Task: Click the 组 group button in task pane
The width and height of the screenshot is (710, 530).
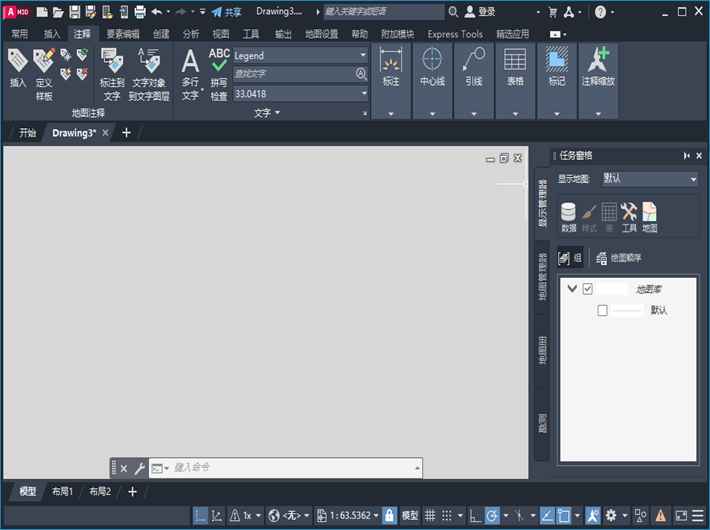Action: (570, 258)
